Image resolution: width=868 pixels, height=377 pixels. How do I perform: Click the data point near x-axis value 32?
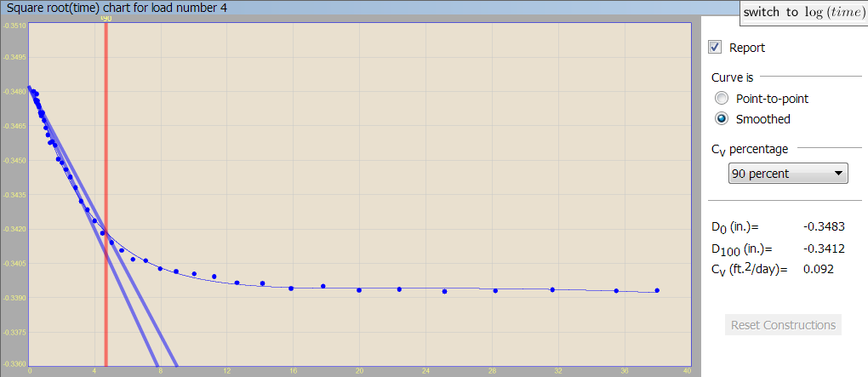tap(552, 289)
